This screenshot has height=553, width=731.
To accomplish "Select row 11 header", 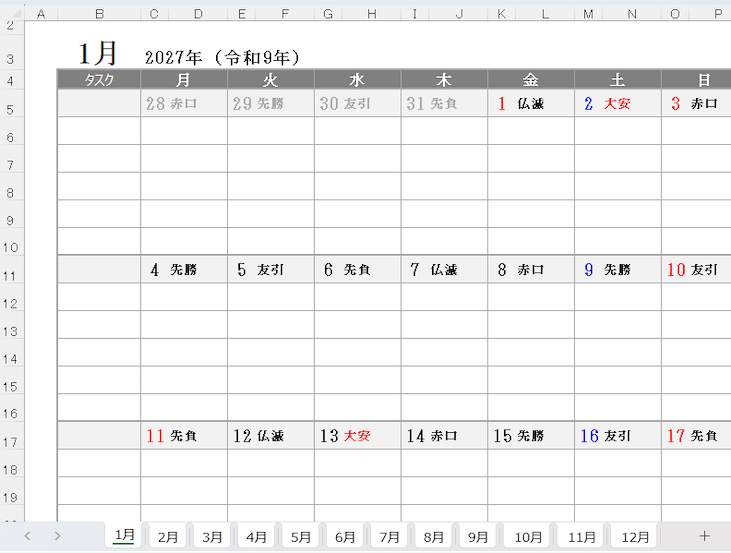I will [10, 270].
